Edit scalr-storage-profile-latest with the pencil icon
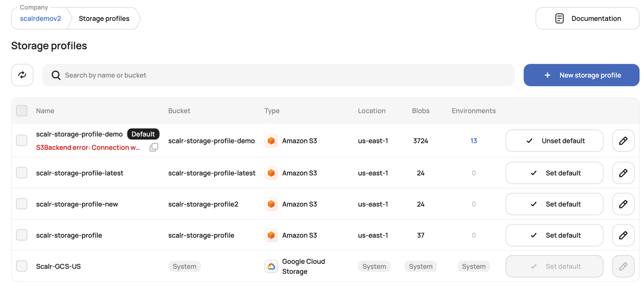The height and width of the screenshot is (288, 644). coord(623,173)
